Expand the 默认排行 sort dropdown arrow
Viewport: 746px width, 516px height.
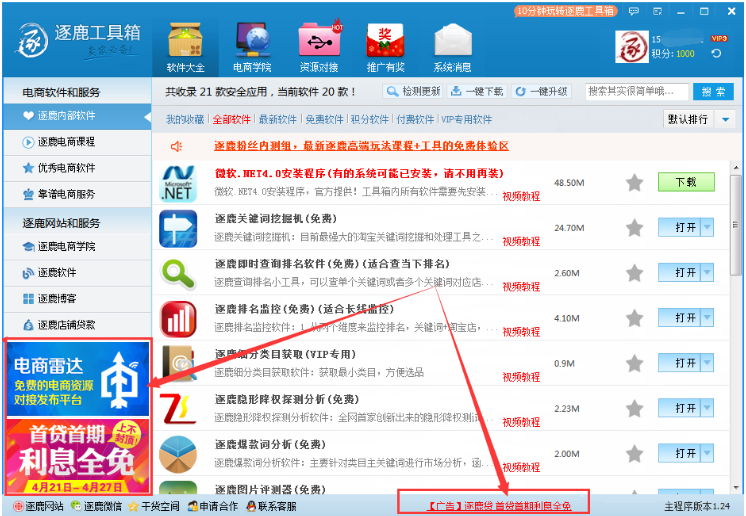pos(725,119)
